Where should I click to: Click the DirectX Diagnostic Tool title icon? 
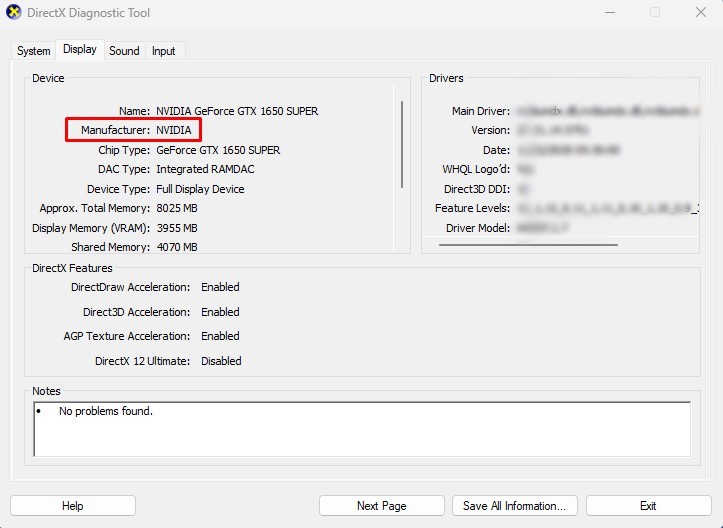(x=15, y=13)
